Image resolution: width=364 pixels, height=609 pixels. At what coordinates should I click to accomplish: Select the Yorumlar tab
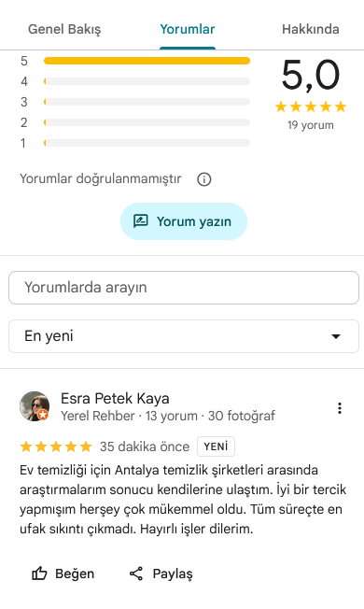point(188,29)
